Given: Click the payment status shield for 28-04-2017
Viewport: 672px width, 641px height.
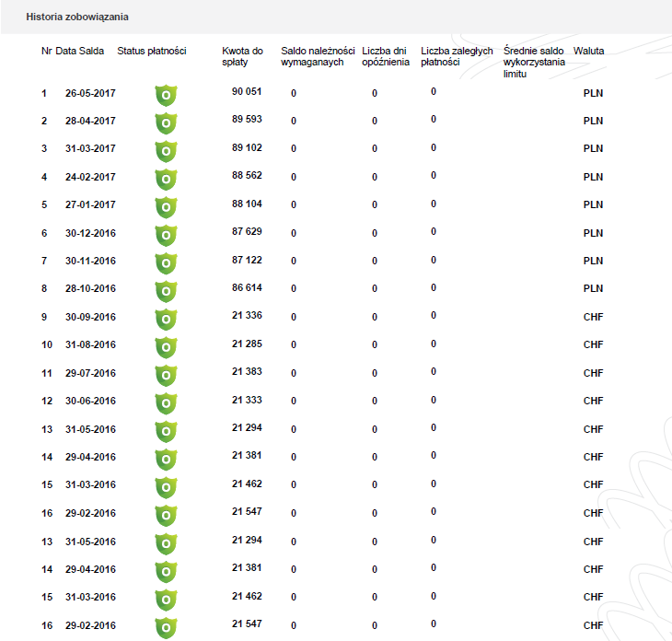Looking at the screenshot, I should pyautogui.click(x=166, y=123).
